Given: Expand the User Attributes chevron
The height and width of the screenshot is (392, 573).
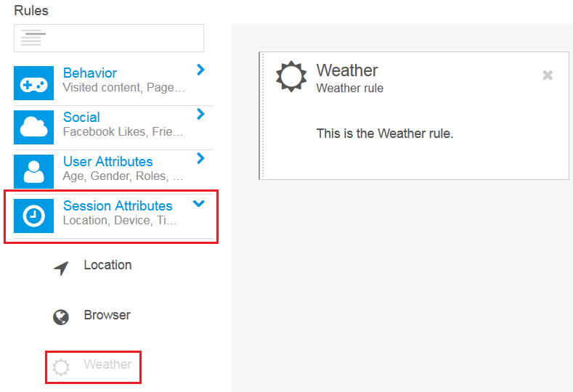Looking at the screenshot, I should click(200, 158).
